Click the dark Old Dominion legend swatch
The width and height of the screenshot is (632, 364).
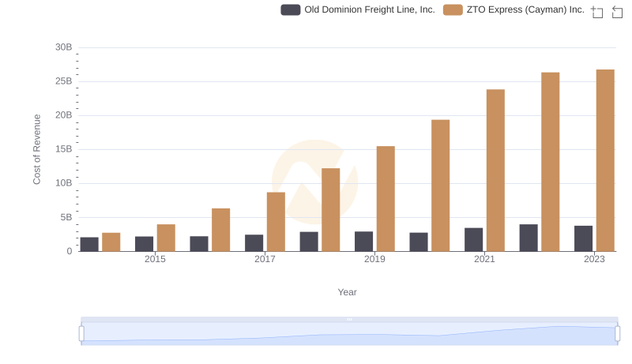pyautogui.click(x=291, y=9)
